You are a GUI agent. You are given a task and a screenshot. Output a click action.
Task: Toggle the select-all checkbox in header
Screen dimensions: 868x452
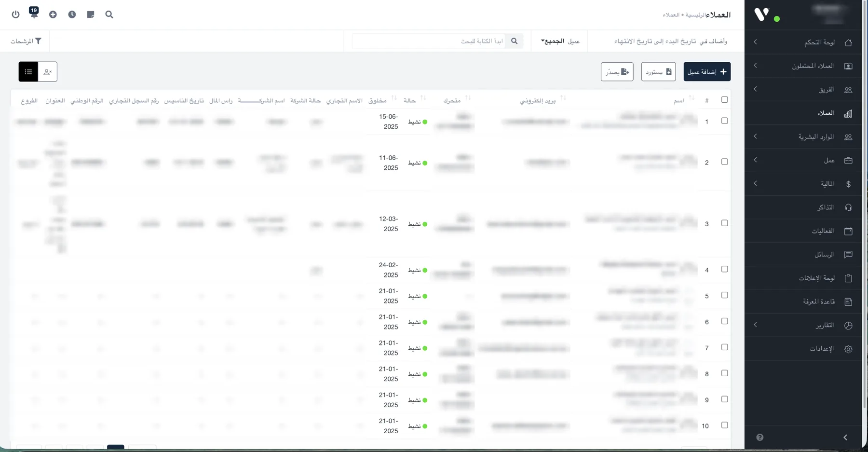pos(724,100)
